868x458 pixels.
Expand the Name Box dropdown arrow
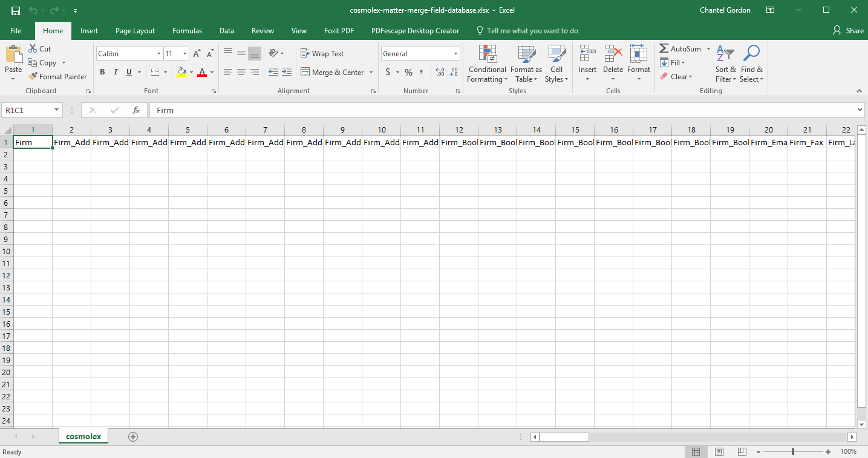click(57, 110)
